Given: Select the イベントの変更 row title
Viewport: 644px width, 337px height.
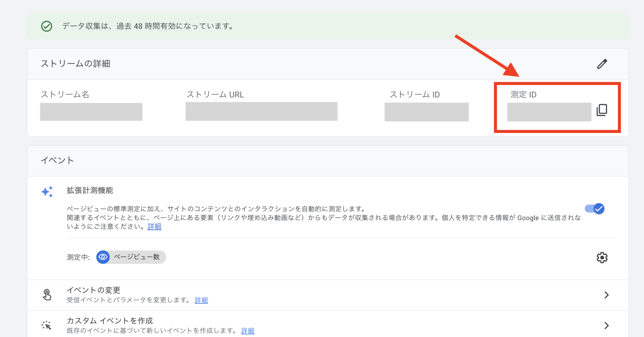Looking at the screenshot, I should (x=93, y=290).
